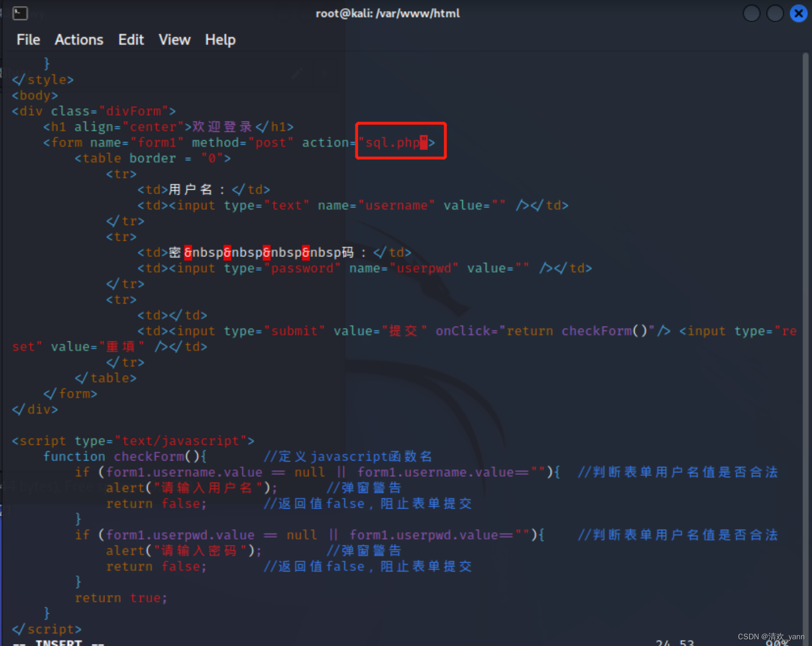Click the closing </script> tag
Image resolution: width=812 pixels, height=646 pixels.
click(x=47, y=629)
